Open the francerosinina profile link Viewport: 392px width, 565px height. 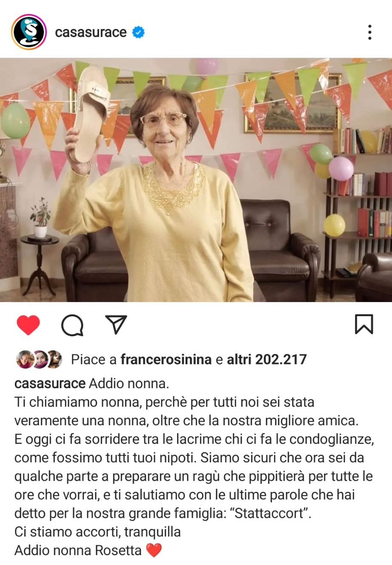pos(166,359)
